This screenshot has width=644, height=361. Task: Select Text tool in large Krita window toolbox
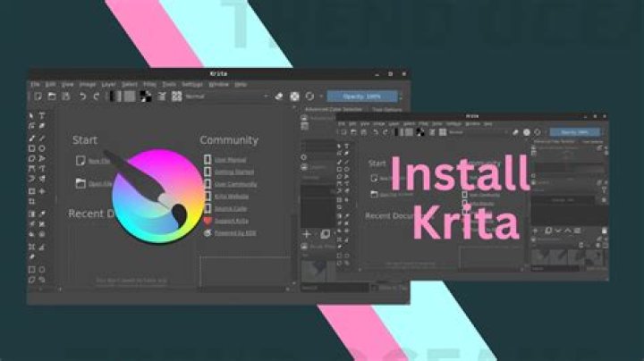(42, 115)
